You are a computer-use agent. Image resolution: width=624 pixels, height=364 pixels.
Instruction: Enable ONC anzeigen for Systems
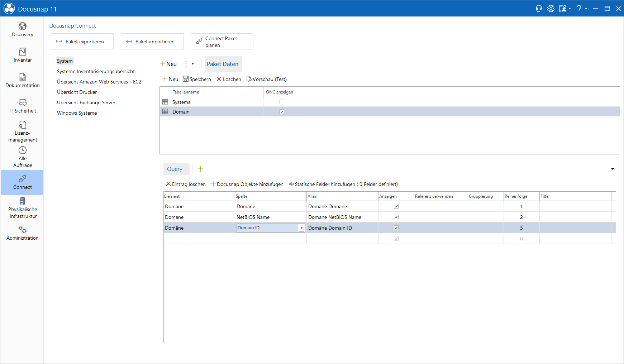282,102
